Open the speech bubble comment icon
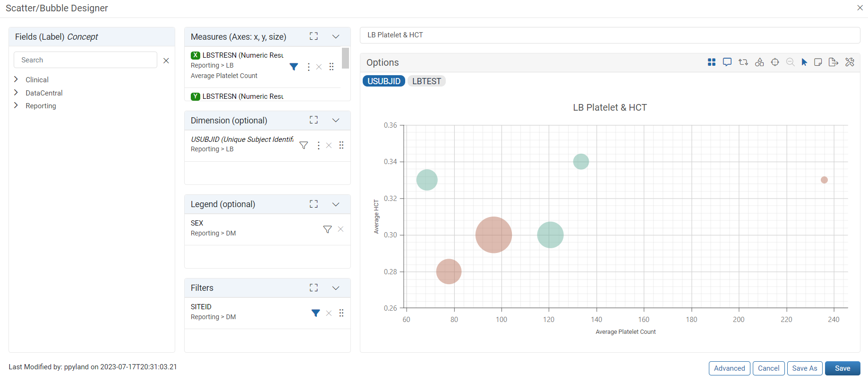Screen dimensions: 868x383 727,62
